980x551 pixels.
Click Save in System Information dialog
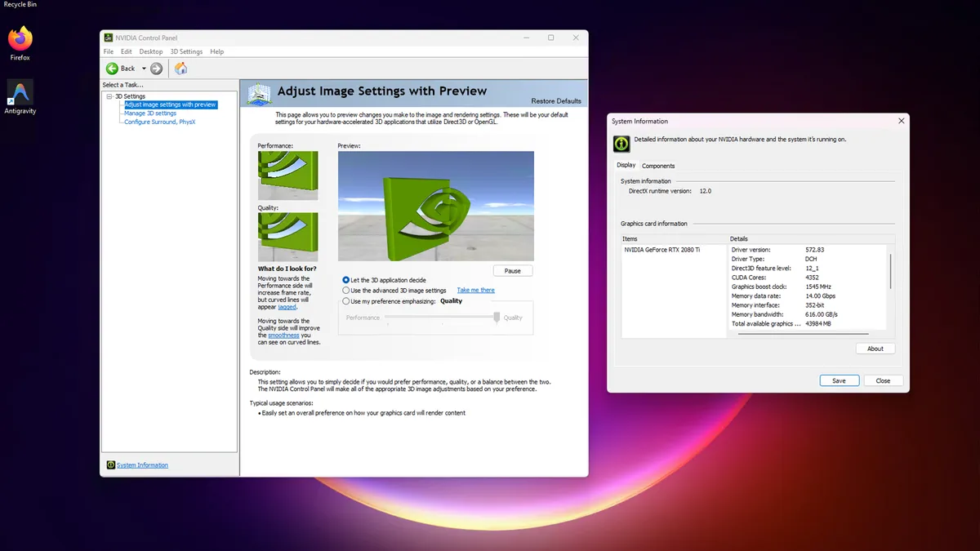click(839, 380)
